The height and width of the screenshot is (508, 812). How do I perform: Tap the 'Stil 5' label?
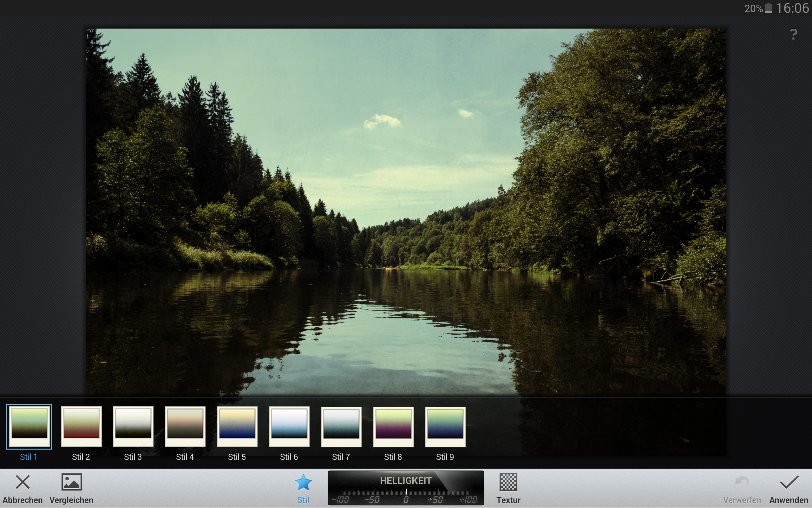[237, 457]
